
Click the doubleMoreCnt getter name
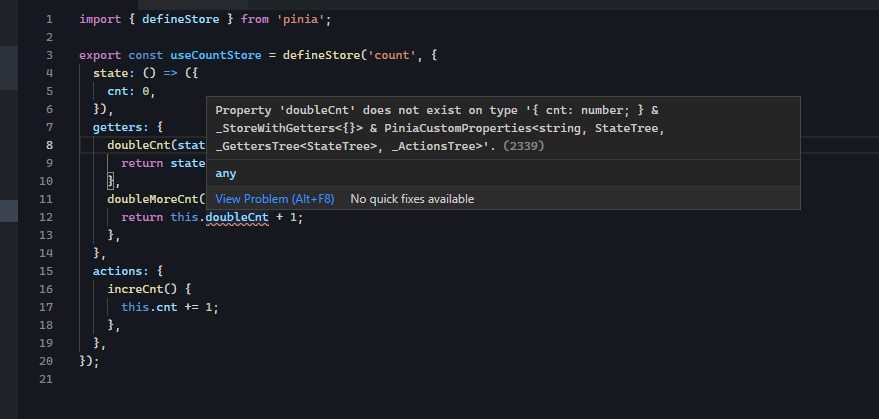pyautogui.click(x=152, y=199)
